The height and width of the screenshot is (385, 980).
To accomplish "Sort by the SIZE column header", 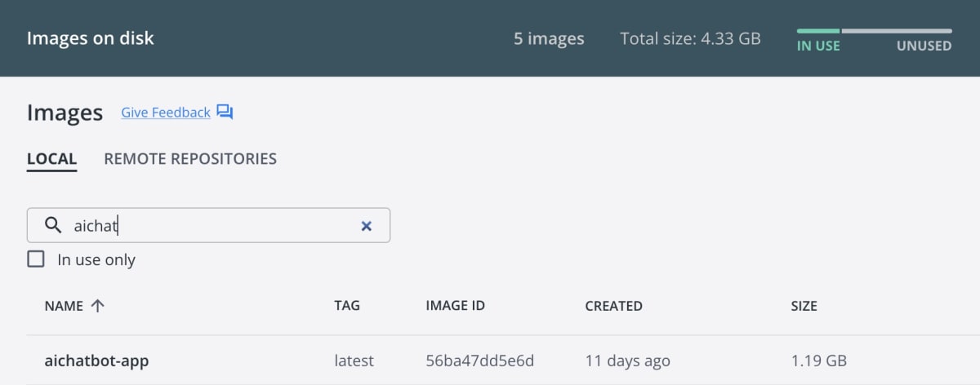I will pyautogui.click(x=804, y=306).
